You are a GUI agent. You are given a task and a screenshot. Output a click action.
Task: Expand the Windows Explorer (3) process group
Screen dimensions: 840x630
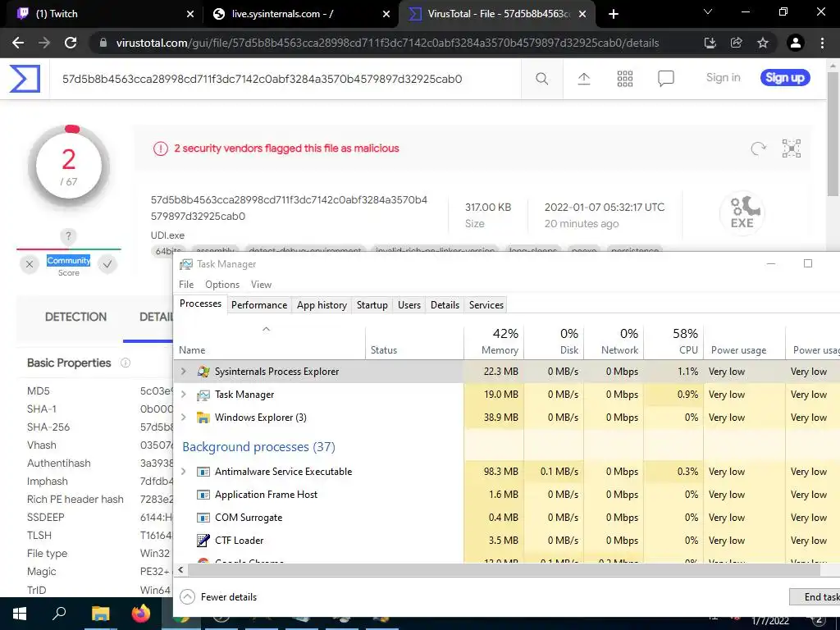(184, 418)
